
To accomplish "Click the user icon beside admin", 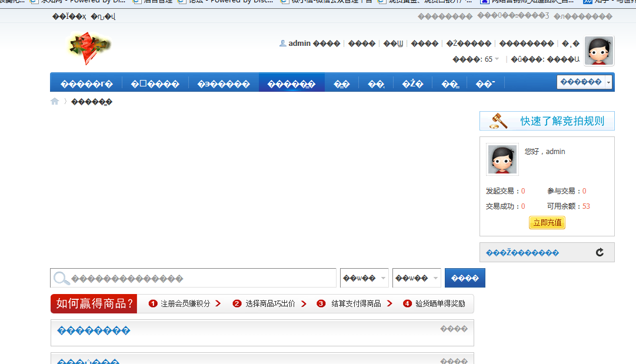I will point(283,44).
